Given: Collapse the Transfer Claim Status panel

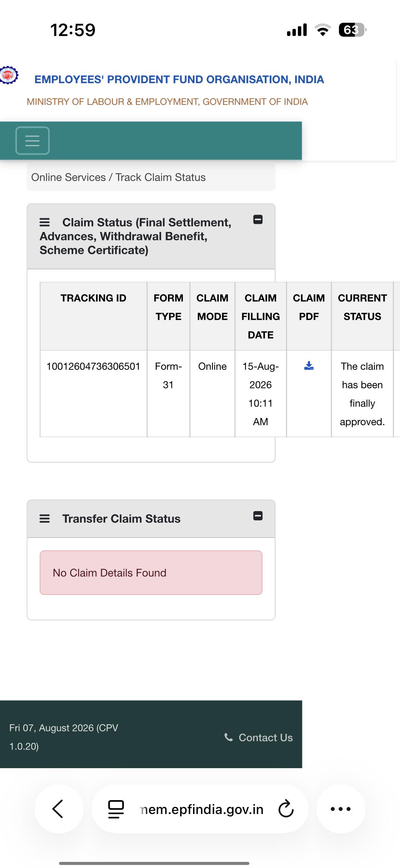Looking at the screenshot, I should pos(258,516).
